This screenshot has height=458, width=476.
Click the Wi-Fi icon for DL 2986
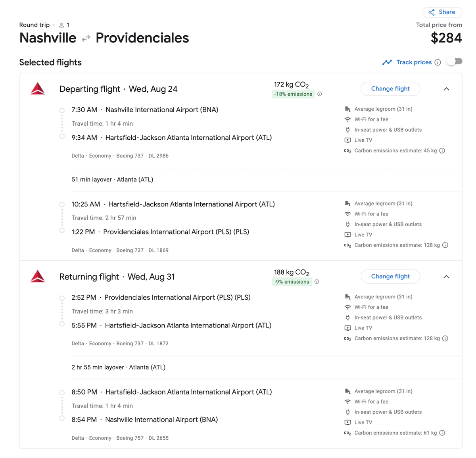point(347,119)
